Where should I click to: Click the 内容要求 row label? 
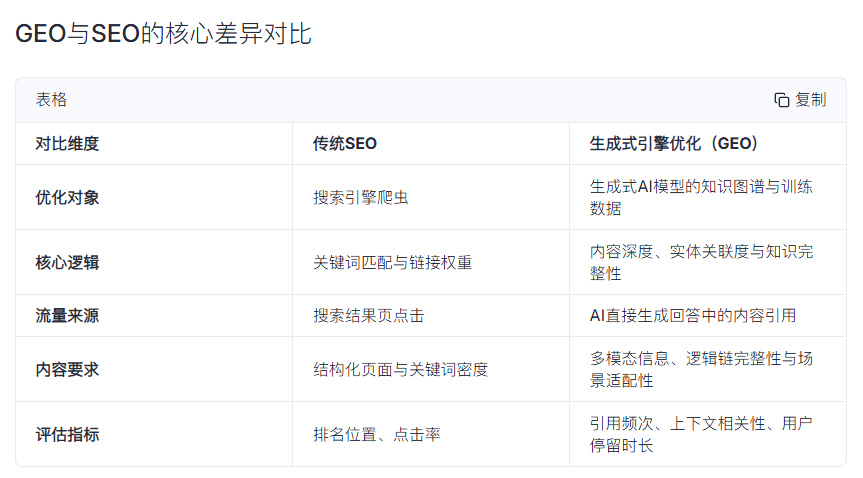67,370
